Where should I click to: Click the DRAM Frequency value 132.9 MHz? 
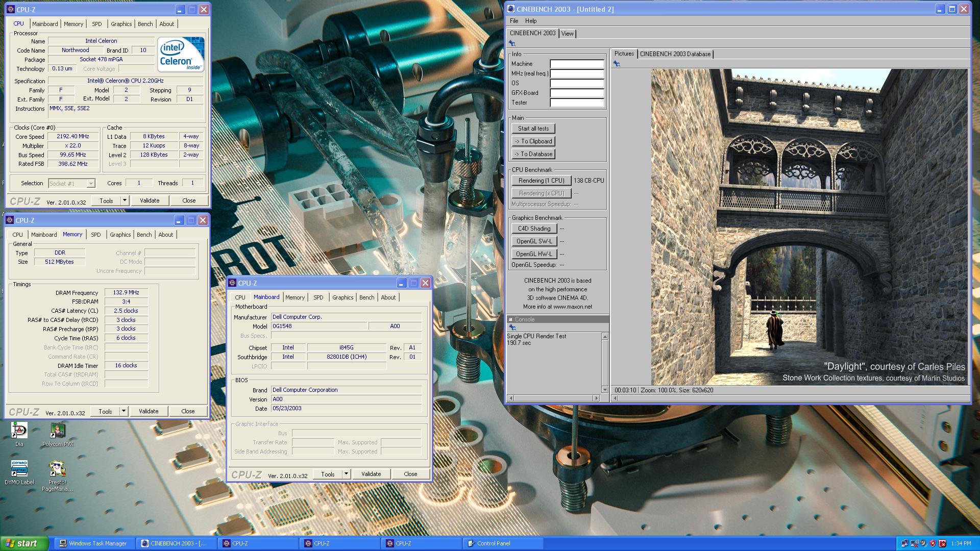126,293
